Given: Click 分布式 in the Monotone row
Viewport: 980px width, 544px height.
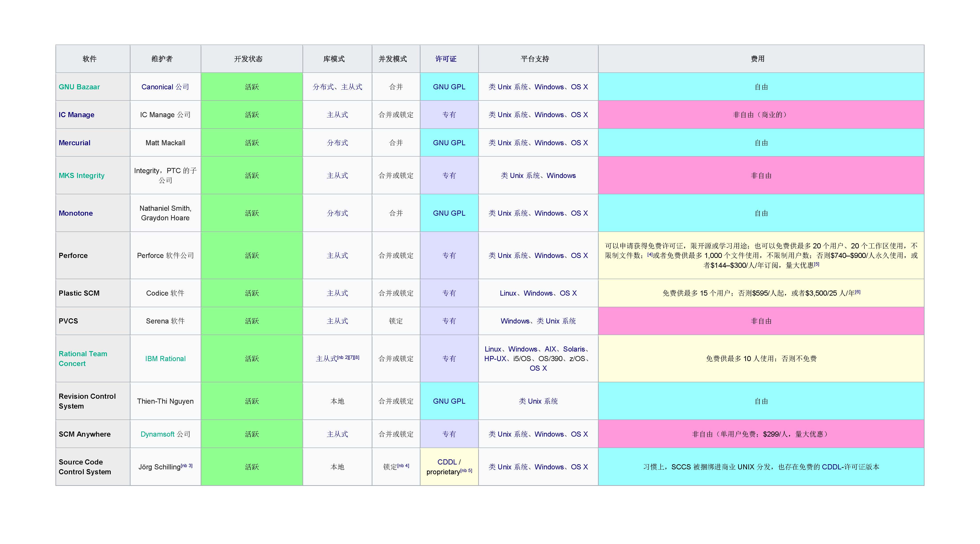Looking at the screenshot, I should [x=337, y=213].
